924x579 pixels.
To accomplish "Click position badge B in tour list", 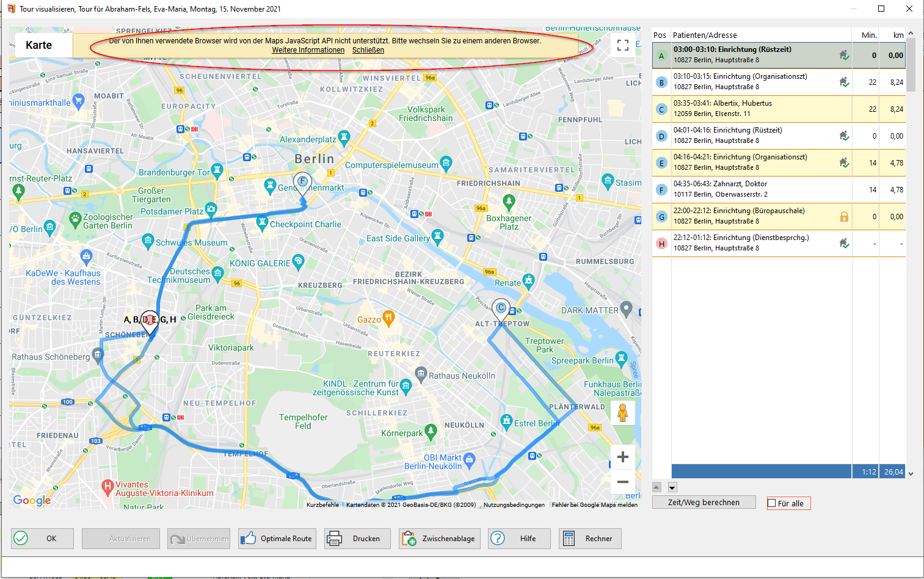I will click(x=661, y=82).
